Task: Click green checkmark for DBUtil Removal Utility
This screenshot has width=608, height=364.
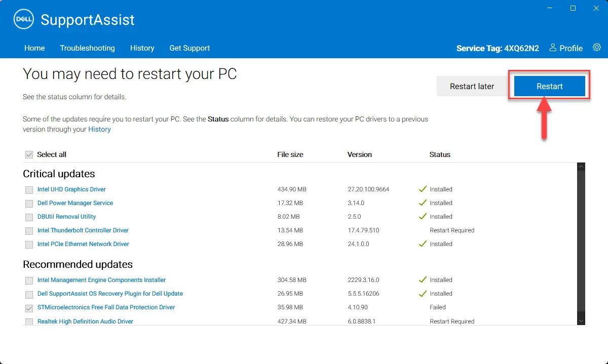Action: point(423,216)
